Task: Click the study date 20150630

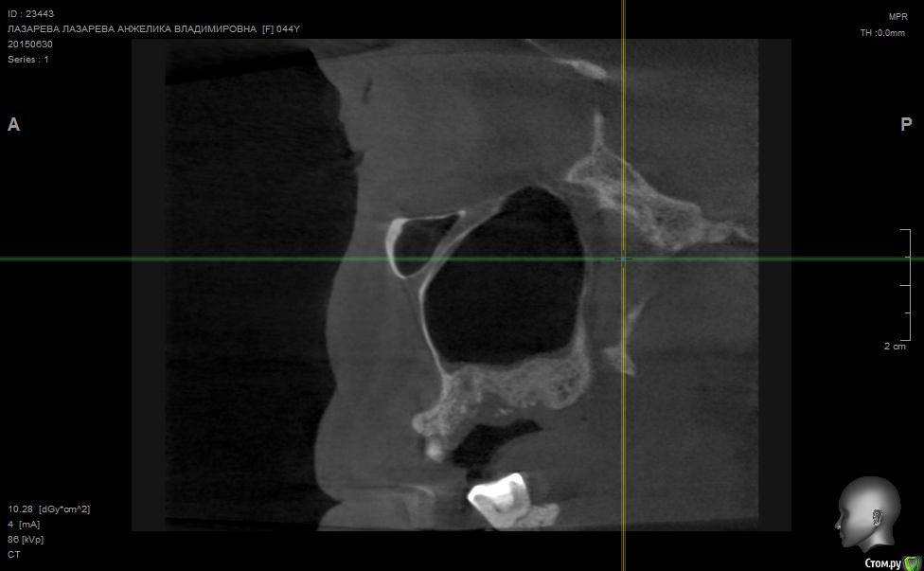Action: (30, 44)
